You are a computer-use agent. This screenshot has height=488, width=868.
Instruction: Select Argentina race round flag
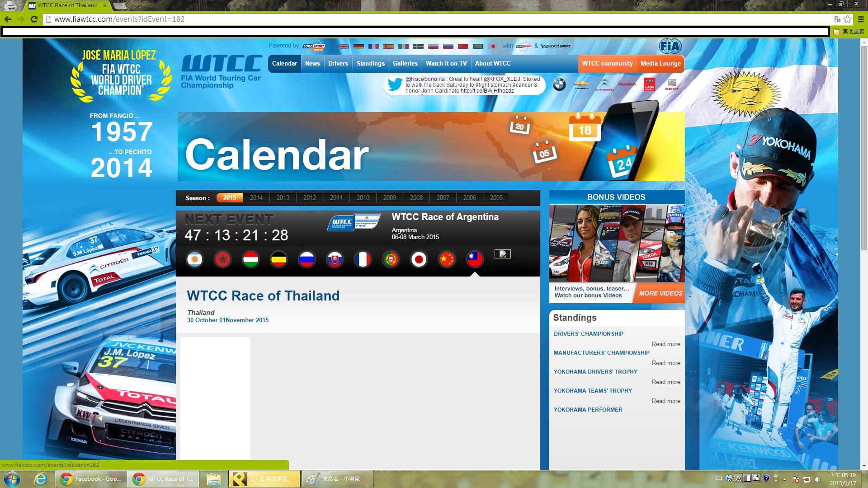pos(195,259)
